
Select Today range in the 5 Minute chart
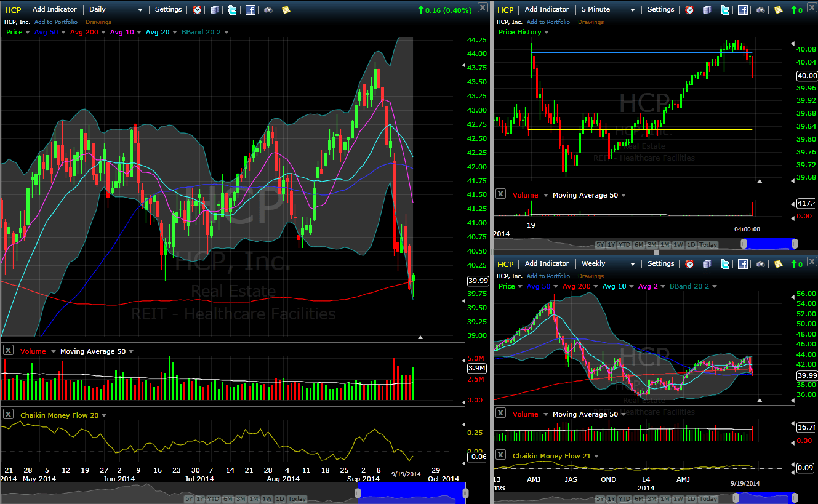point(708,245)
